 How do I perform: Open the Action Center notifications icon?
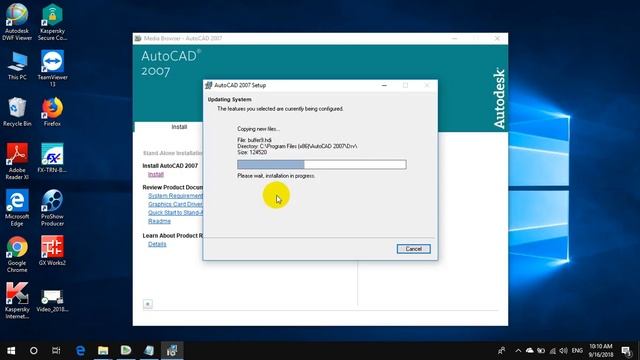point(627,351)
